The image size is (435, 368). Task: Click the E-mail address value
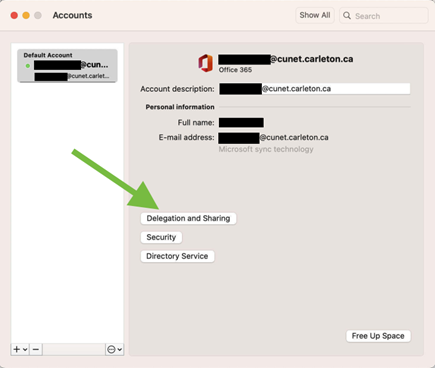pos(273,138)
